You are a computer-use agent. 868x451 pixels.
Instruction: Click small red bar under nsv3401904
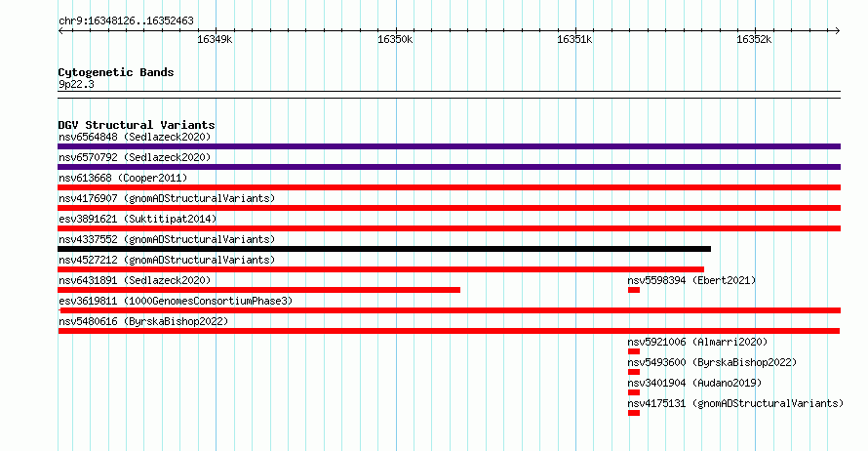tap(634, 392)
